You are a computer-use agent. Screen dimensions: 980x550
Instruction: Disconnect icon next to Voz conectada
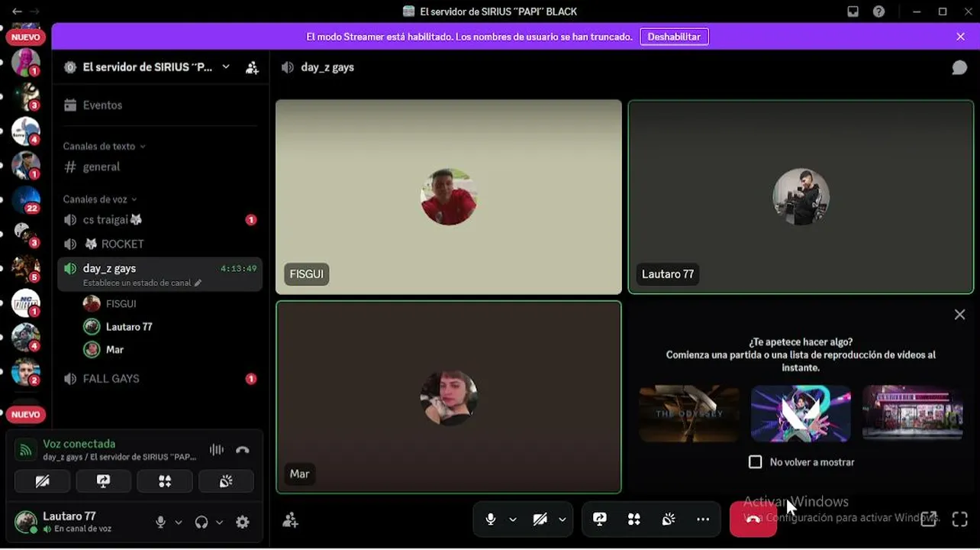coord(243,450)
